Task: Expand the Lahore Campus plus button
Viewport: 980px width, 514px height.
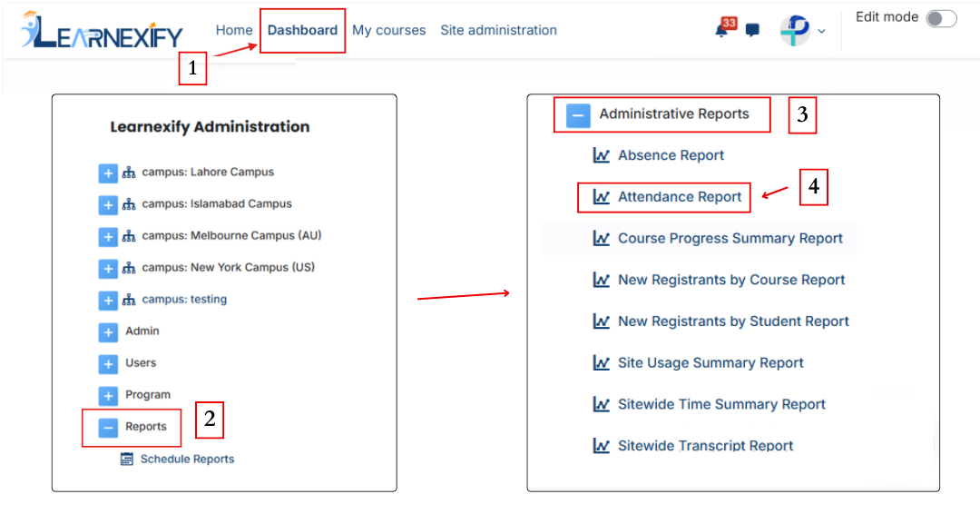Action: coord(108,173)
